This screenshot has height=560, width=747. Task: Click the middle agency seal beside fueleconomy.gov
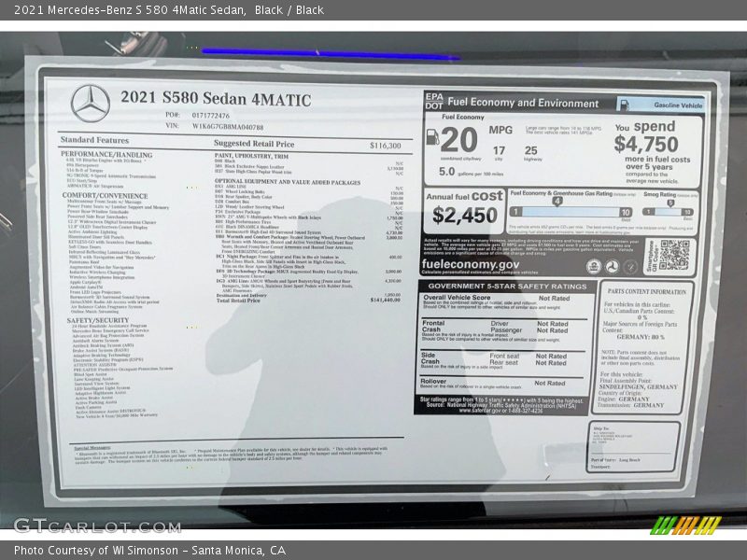tap(613, 267)
